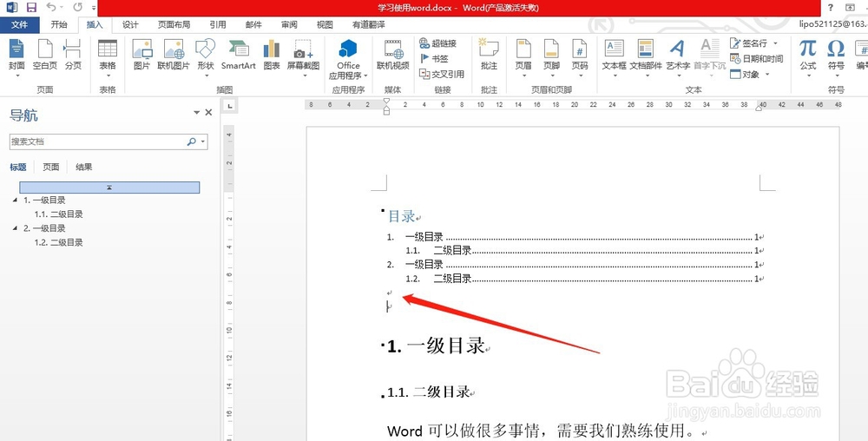Screen dimensions: 868x441
Task: Open the Footer (页脚) menu
Action: click(x=551, y=56)
